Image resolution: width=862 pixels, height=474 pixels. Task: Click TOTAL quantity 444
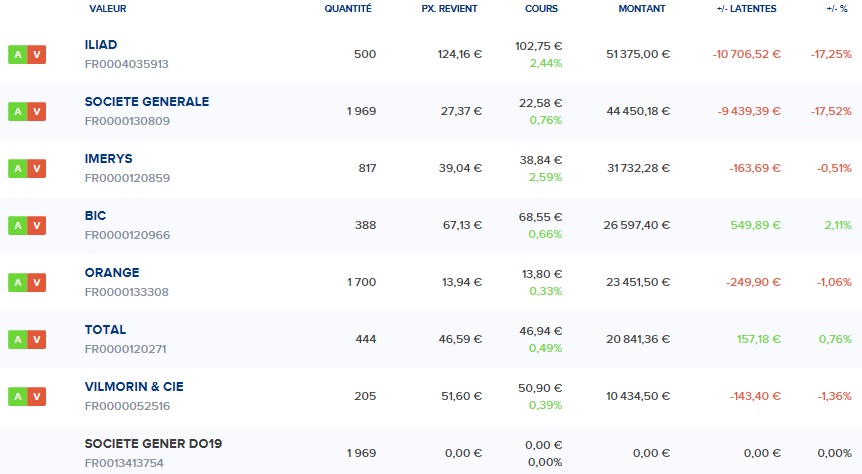click(x=366, y=339)
